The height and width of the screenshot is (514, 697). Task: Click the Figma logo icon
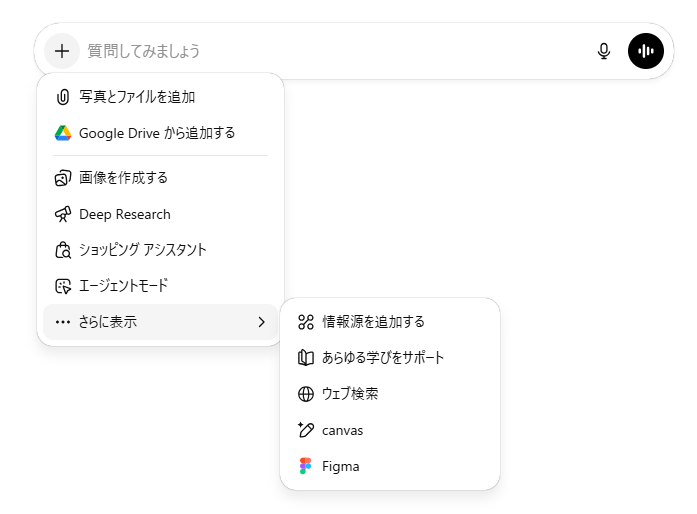(x=306, y=466)
